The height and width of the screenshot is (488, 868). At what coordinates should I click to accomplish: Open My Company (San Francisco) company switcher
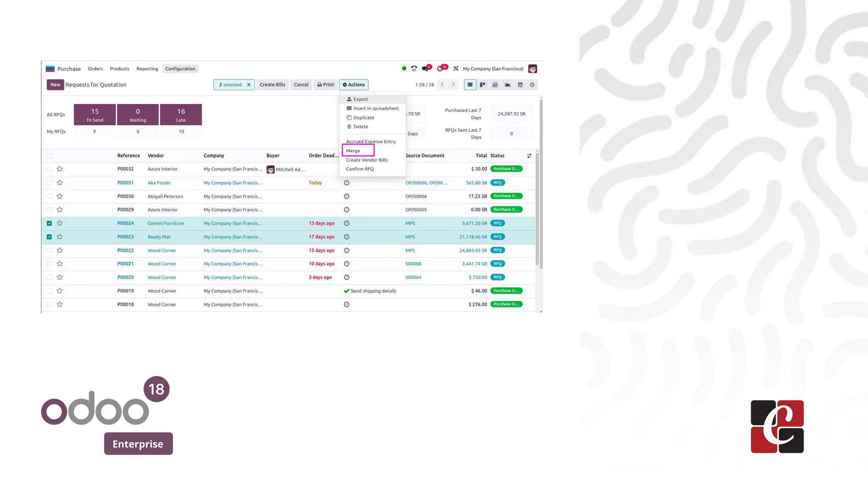(x=493, y=69)
